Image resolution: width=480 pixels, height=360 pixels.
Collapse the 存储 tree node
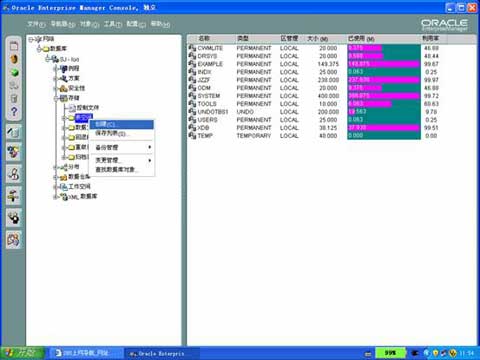pos(56,98)
